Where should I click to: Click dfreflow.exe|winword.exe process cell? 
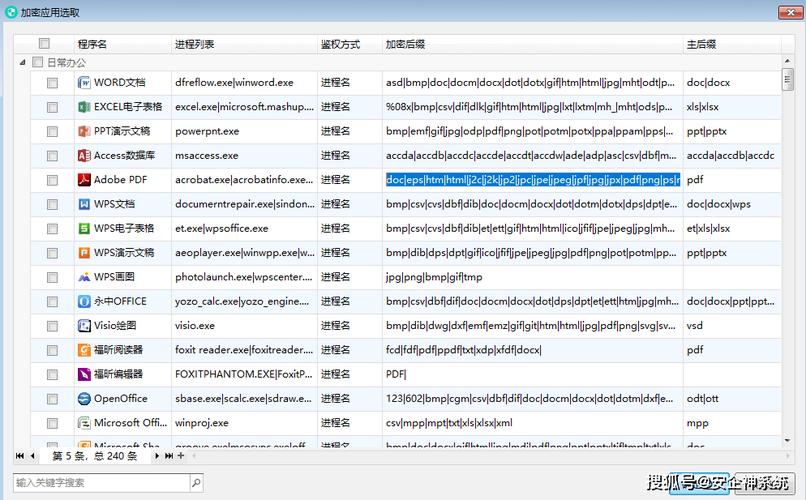pyautogui.click(x=245, y=83)
